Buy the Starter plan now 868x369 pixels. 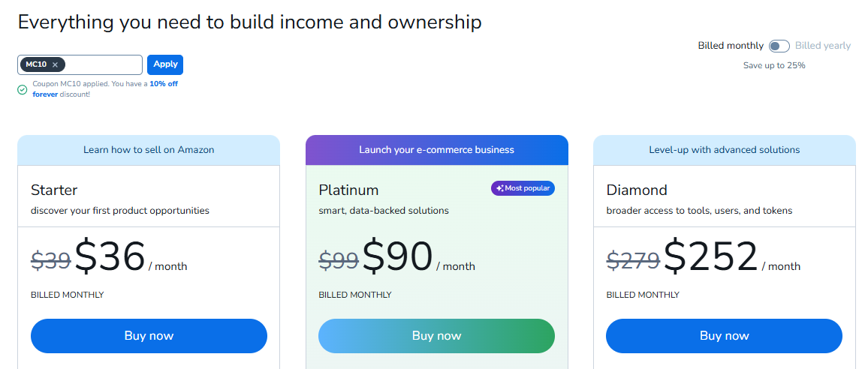149,336
